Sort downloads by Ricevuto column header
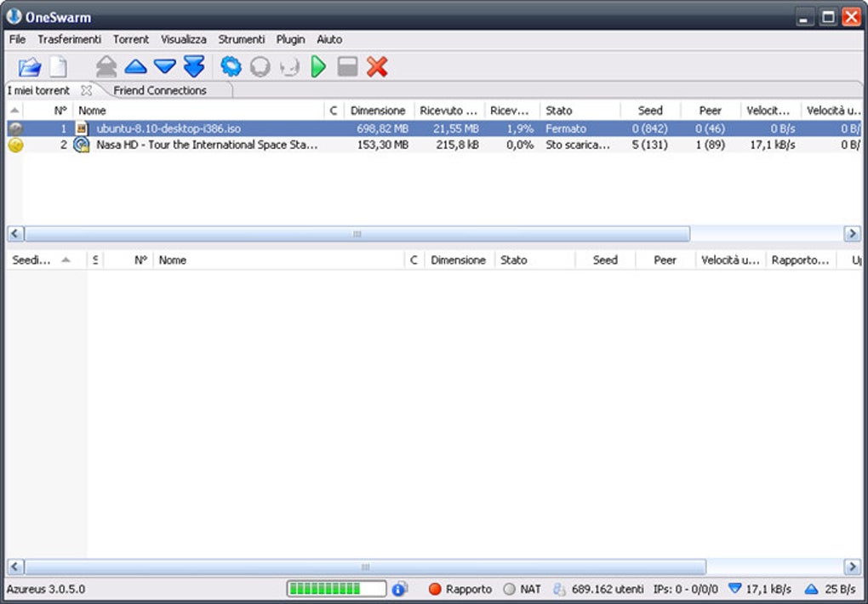 tap(448, 111)
